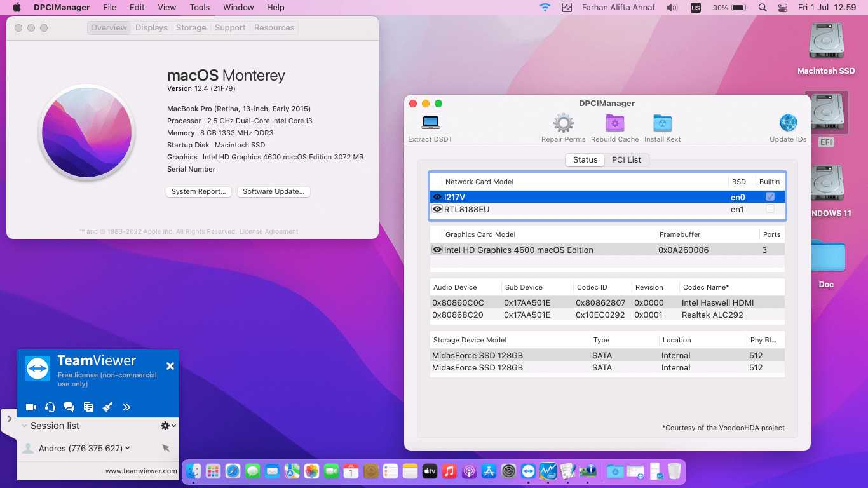868x488 pixels.
Task: Open the Music app in the dock
Action: (x=449, y=471)
